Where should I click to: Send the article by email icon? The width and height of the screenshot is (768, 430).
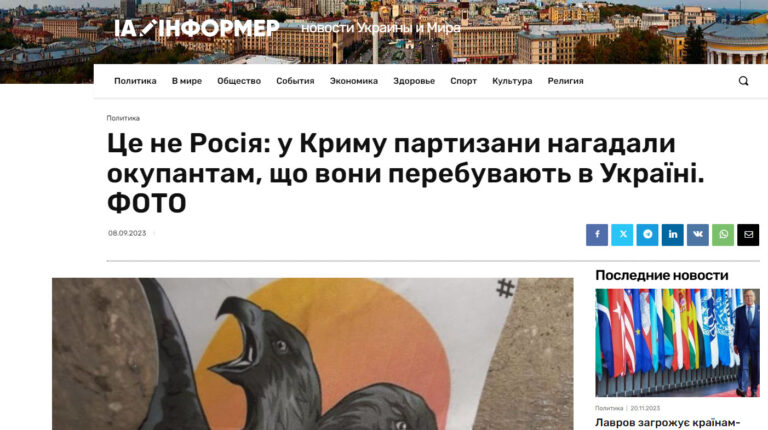point(748,235)
